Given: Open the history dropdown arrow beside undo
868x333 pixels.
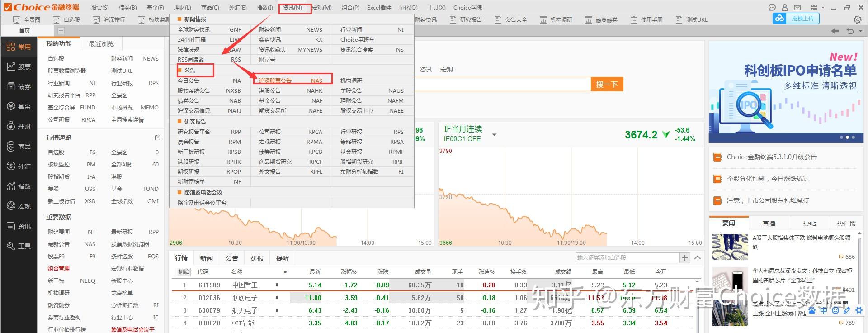Looking at the screenshot, I should (x=860, y=31).
